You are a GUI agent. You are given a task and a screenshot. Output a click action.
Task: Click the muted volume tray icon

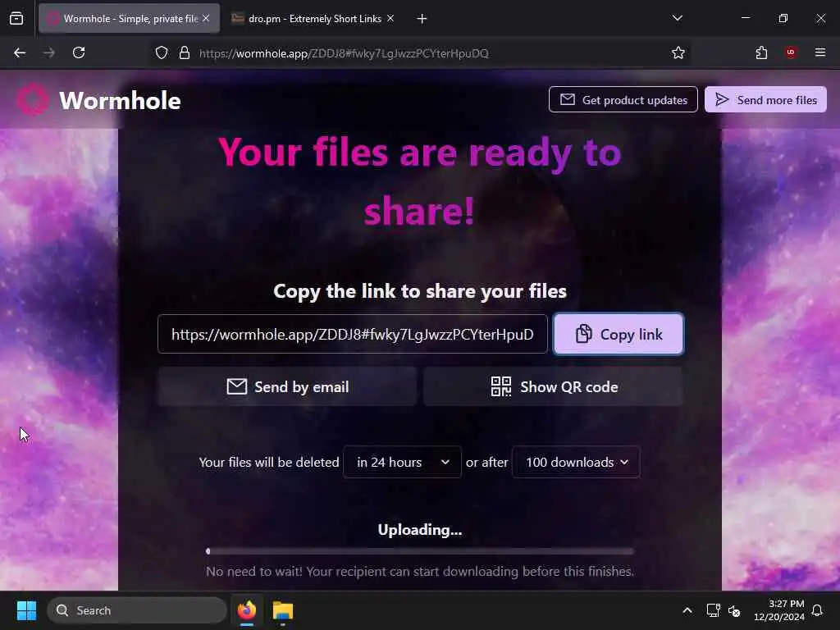[x=734, y=610]
